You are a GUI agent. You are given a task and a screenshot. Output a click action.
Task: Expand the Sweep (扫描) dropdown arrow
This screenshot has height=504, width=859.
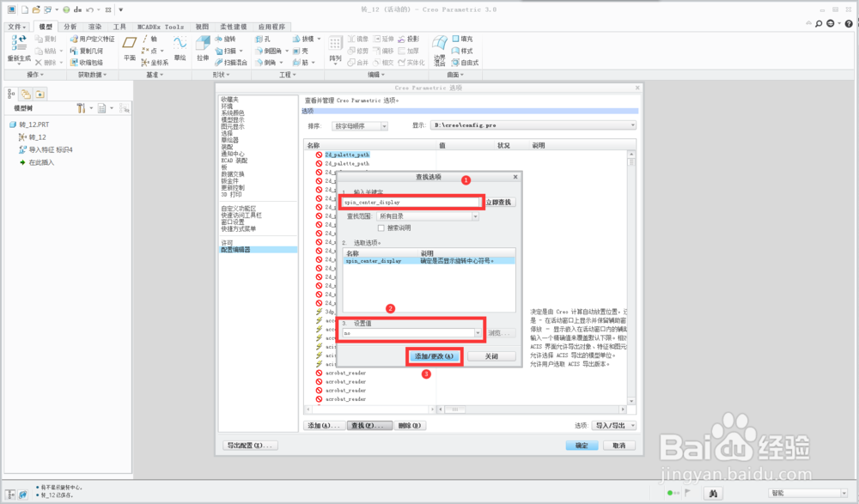pos(241,51)
